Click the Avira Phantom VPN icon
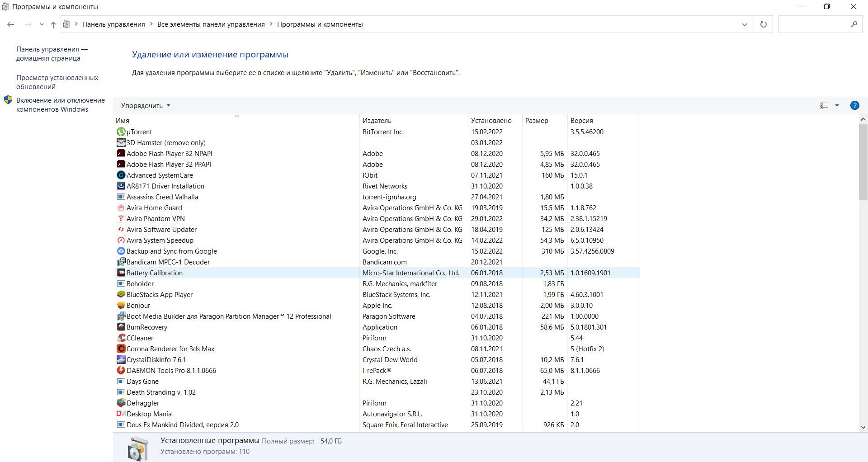868x462 pixels. point(121,218)
